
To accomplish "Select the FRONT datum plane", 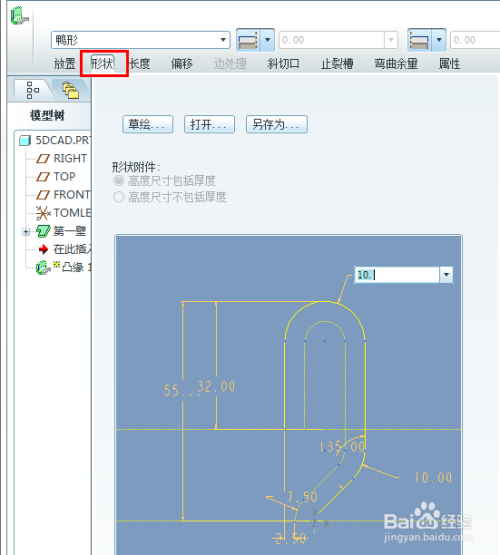I will 63,194.
